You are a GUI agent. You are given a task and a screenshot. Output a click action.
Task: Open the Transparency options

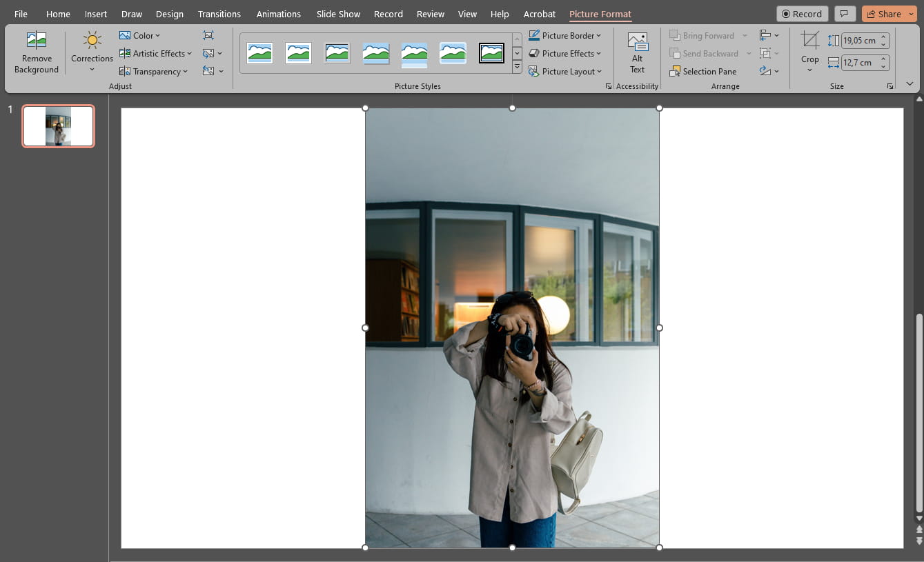pyautogui.click(x=153, y=71)
